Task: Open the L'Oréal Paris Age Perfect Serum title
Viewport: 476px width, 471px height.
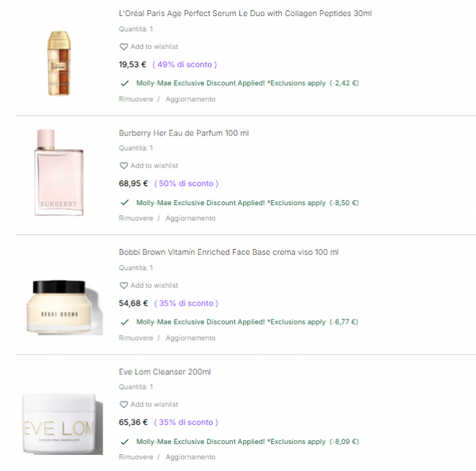Action: pos(245,13)
